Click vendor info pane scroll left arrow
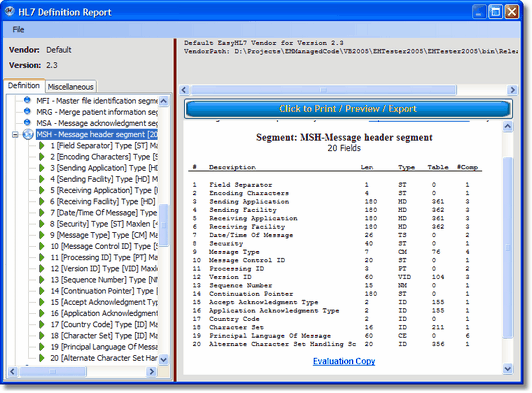Viewport: 532px width, 393px height. pos(184,90)
